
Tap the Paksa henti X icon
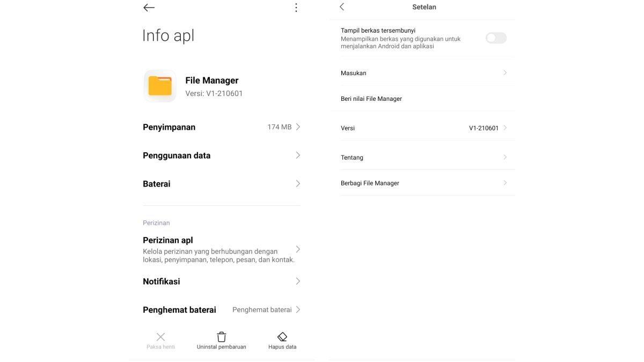(160, 337)
